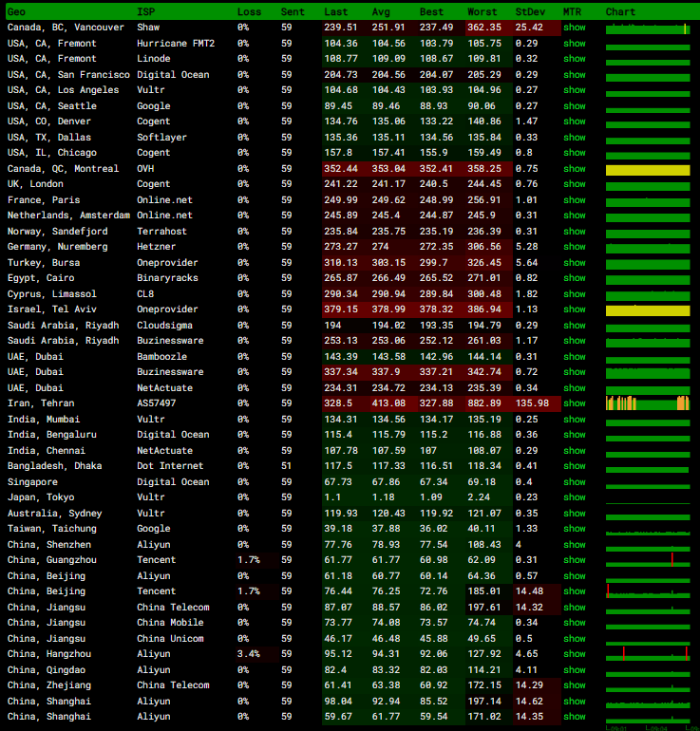Show MTR for Dubai NetActuate

574,388
